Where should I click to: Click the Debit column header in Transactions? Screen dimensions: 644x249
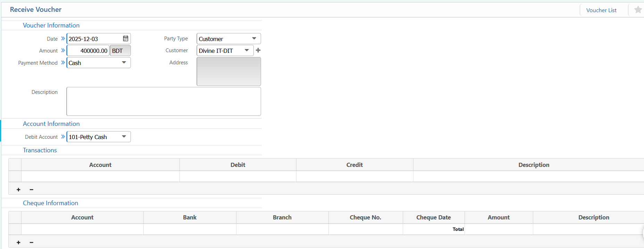(x=238, y=165)
